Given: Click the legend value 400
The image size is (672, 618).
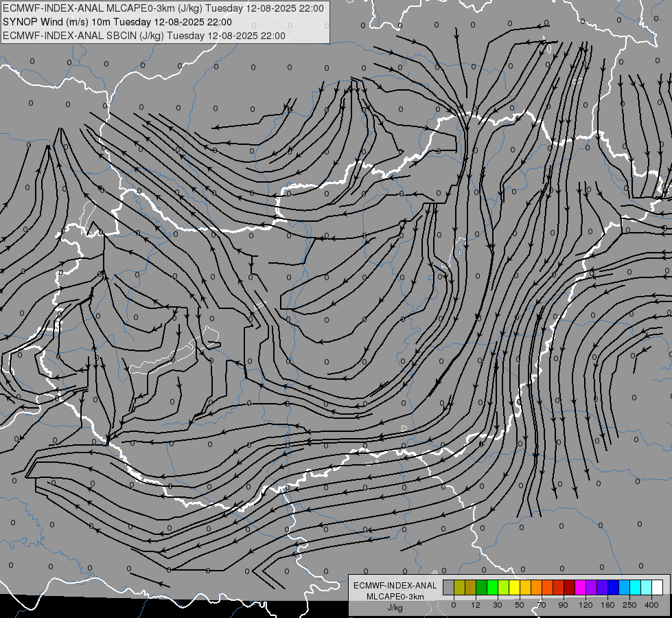Looking at the screenshot, I should pos(651,605).
